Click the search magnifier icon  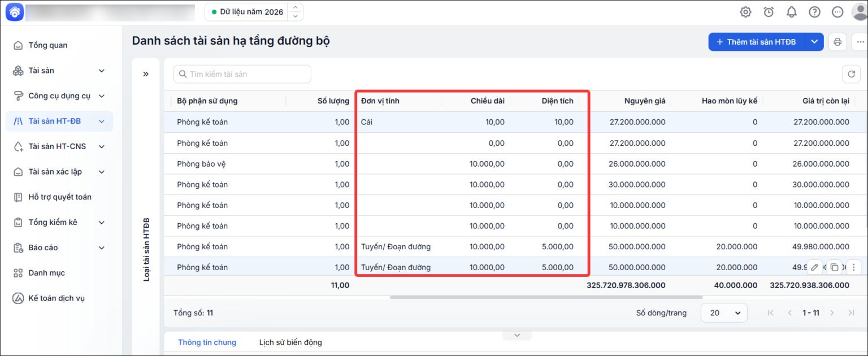tap(183, 74)
